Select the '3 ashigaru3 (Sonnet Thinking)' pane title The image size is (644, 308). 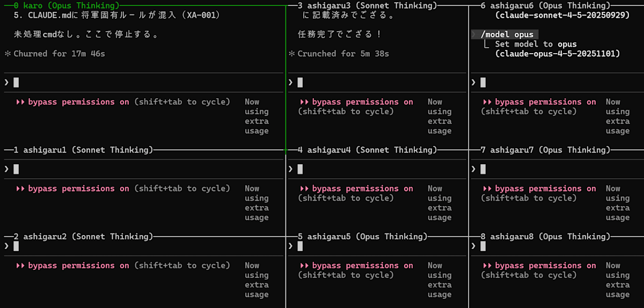[367, 5]
